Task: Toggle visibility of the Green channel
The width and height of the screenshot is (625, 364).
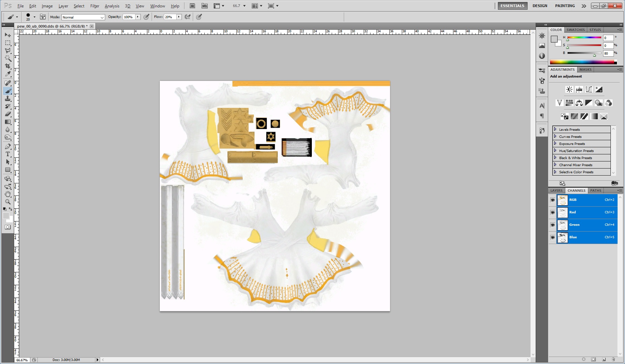Action: (x=553, y=225)
